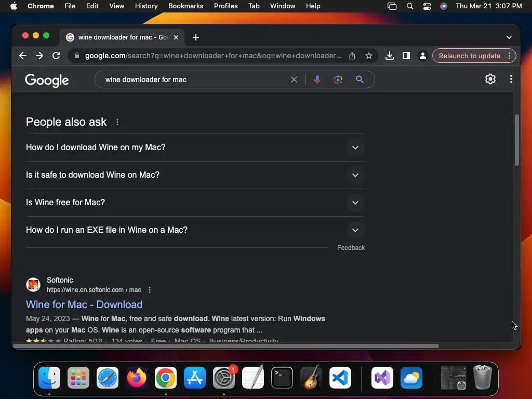532x399 pixels.
Task: Open new tab with plus button
Action: point(196,37)
